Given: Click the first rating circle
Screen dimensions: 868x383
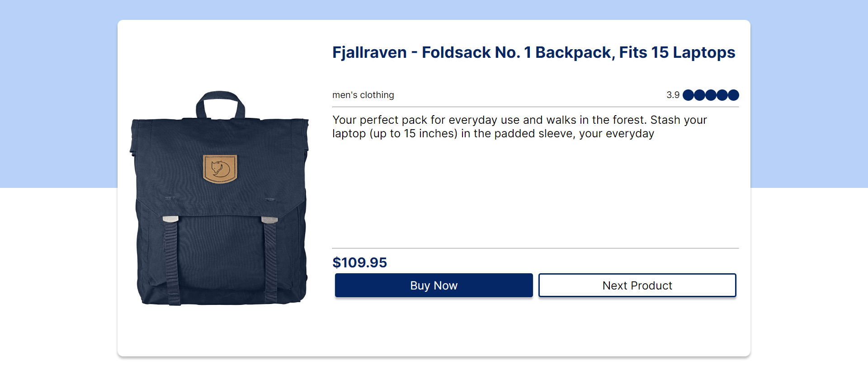Looking at the screenshot, I should 688,95.
